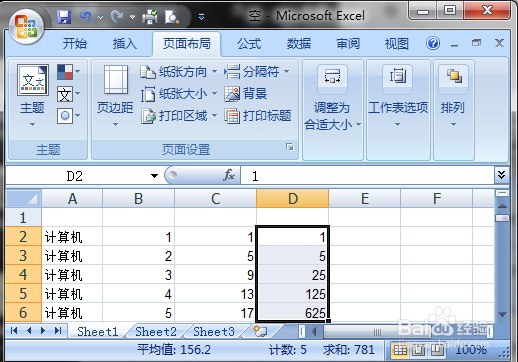Open print preview icon
This screenshot has height=362, width=518.
click(172, 16)
